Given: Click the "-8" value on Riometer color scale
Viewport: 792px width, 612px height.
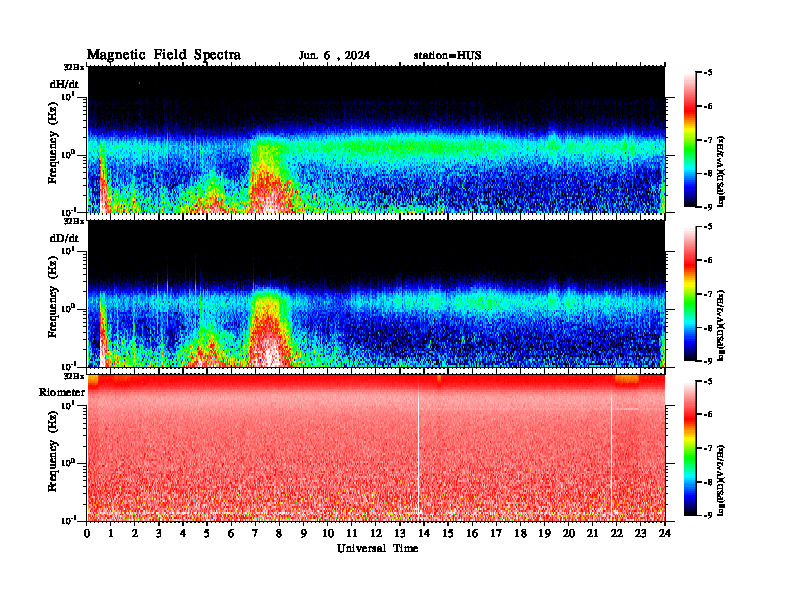Looking at the screenshot, I should coord(708,482).
